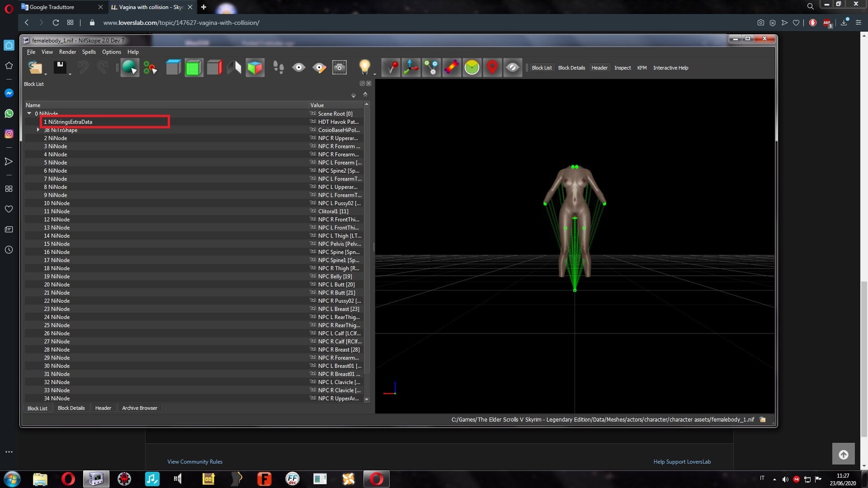The height and width of the screenshot is (488, 868).
Task: Select the top view blue cube
Action: point(173,67)
